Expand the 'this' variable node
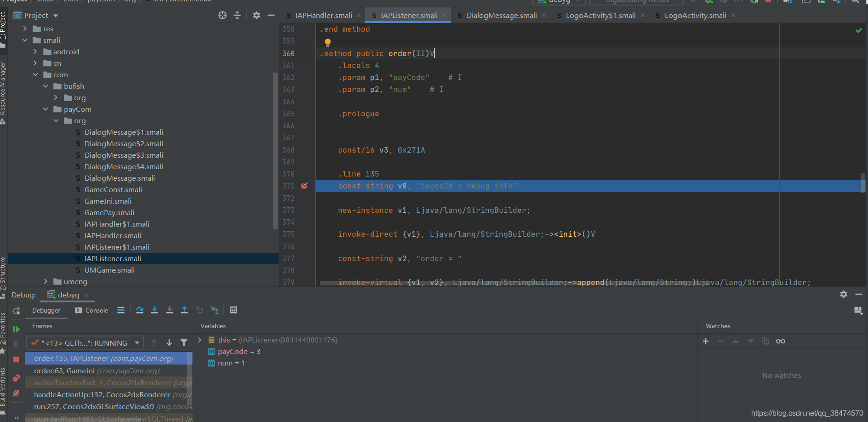Image resolution: width=868 pixels, height=422 pixels. 200,340
